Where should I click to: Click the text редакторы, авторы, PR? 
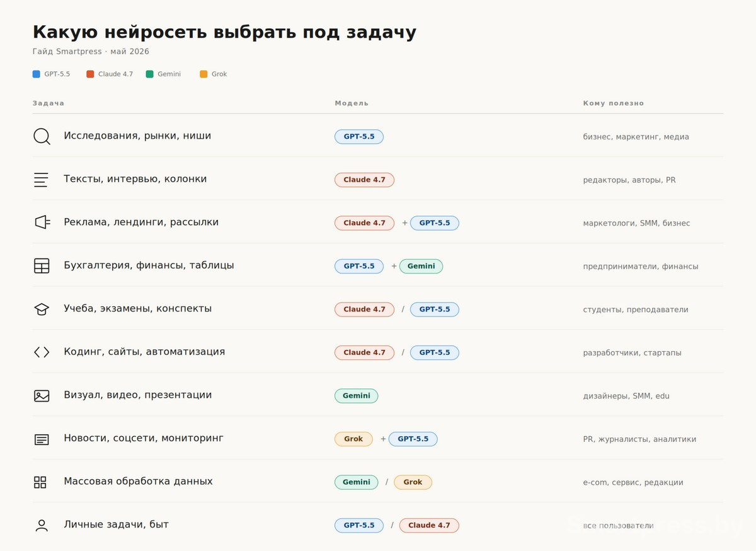629,180
